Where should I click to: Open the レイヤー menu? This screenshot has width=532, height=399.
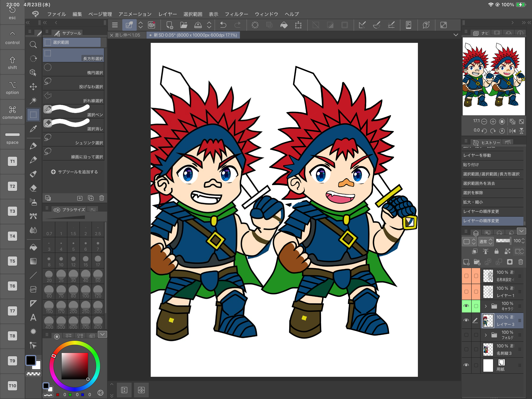click(168, 14)
